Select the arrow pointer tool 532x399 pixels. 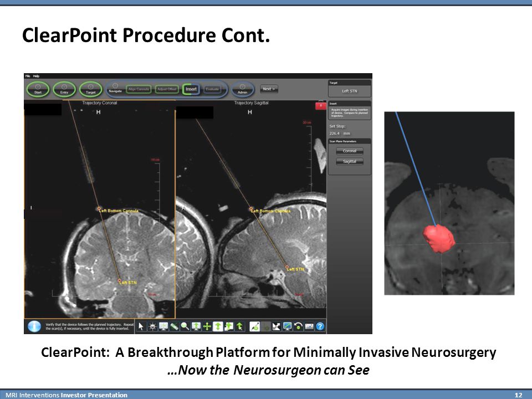141,326
